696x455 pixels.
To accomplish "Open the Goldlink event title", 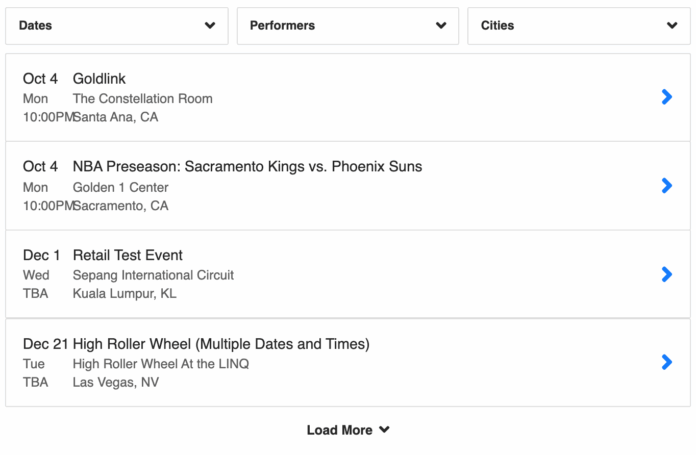I will [99, 79].
